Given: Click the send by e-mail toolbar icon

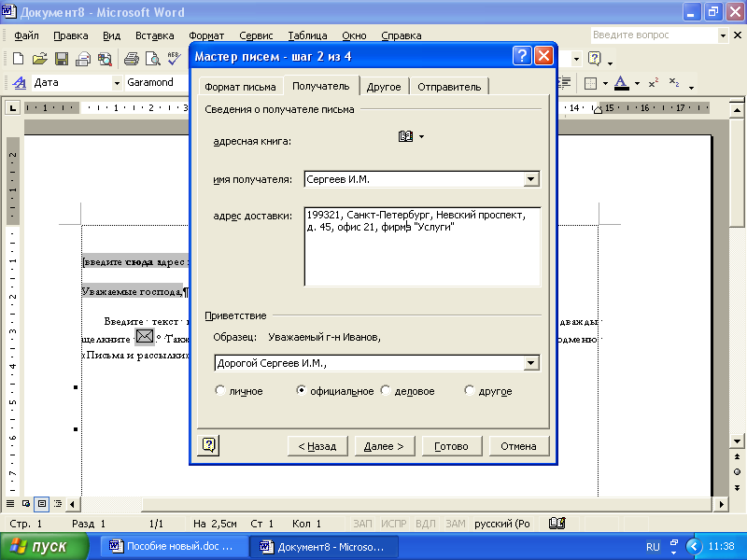Looking at the screenshot, I should click(x=83, y=59).
